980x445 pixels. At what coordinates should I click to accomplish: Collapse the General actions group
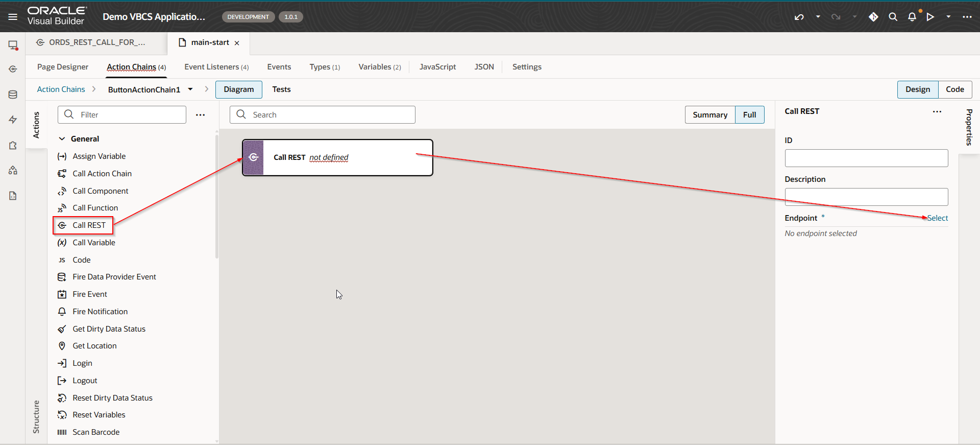[62, 139]
